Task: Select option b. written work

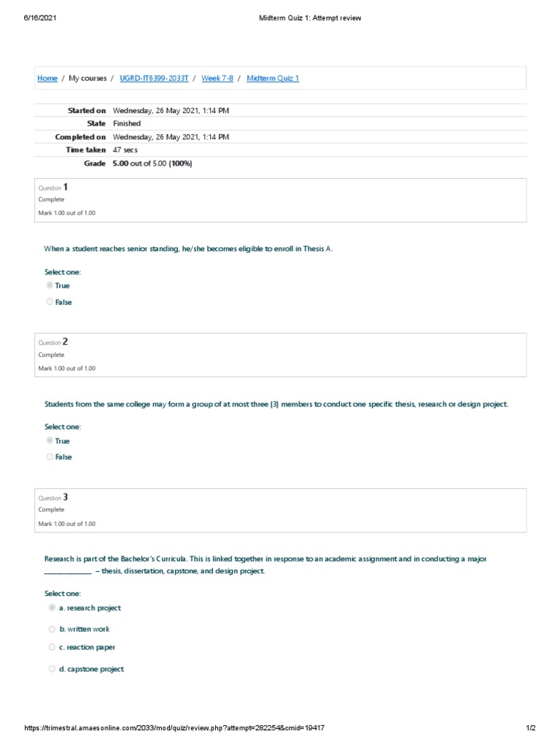Action: 52,629
